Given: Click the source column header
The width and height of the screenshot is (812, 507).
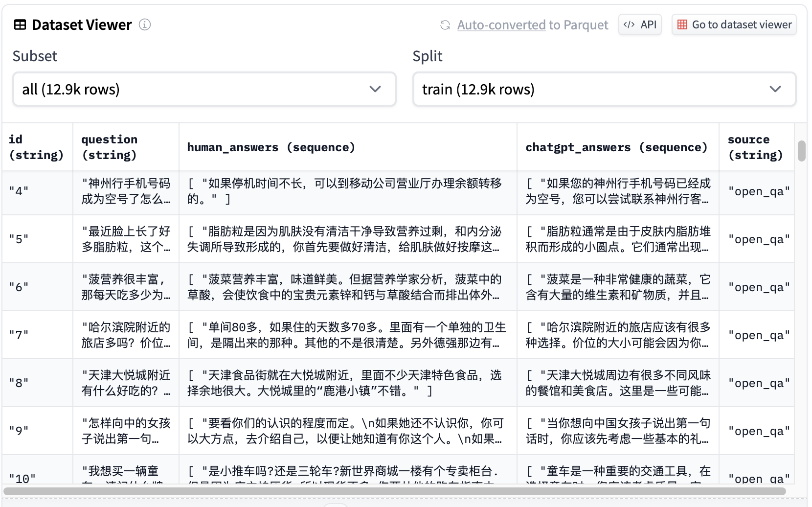Looking at the screenshot, I should click(755, 147).
